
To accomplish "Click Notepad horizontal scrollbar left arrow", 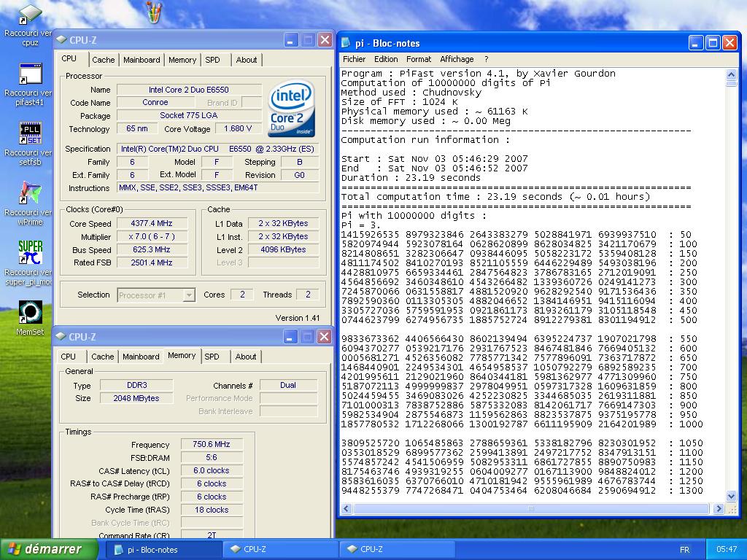I will click(x=347, y=508).
